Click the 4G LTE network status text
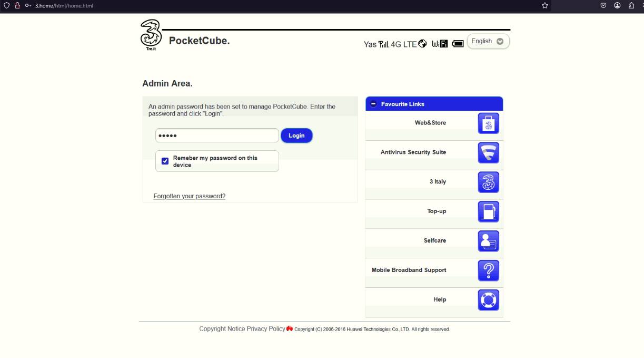 coord(404,44)
